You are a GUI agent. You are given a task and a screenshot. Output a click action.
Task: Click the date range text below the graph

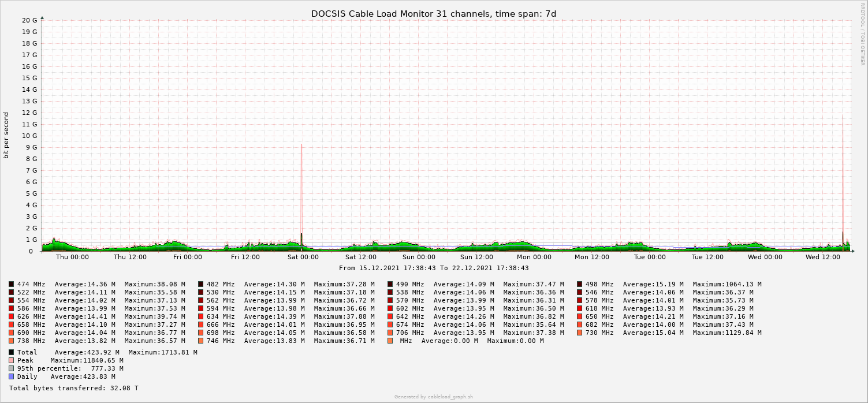(433, 268)
